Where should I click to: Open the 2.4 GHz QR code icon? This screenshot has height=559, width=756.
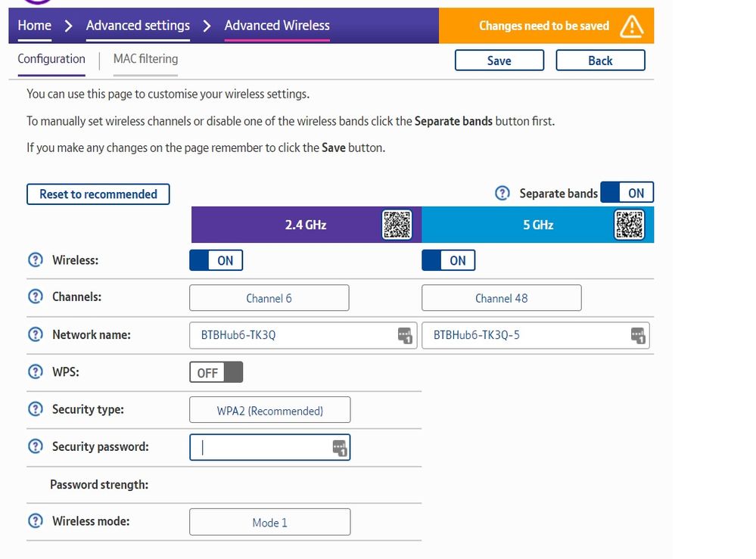point(397,225)
